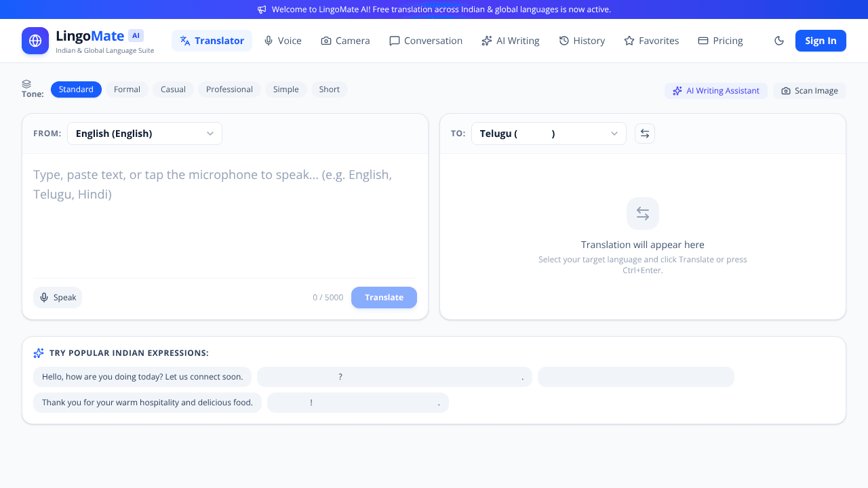The height and width of the screenshot is (488, 868).
Task: Click the LingoMate globe logo icon
Action: point(35,41)
